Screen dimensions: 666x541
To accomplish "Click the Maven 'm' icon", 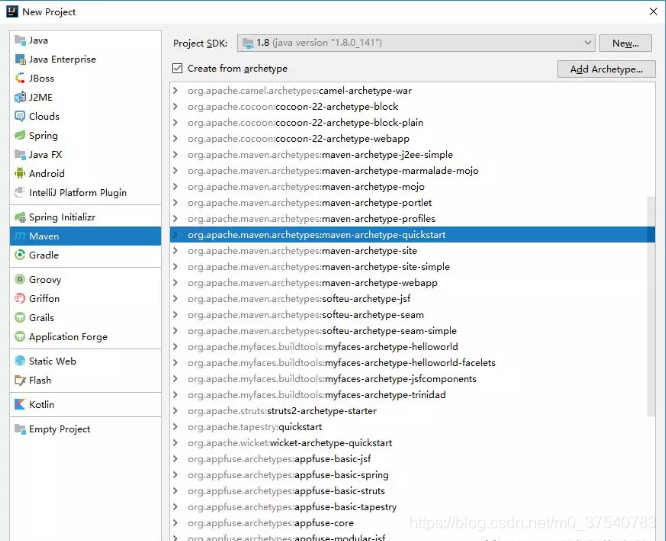I will pyautogui.click(x=20, y=236).
